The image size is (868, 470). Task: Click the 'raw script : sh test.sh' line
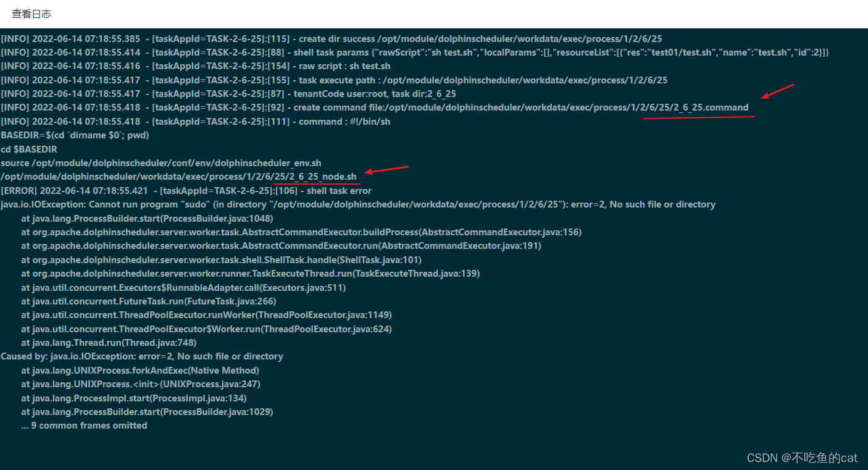(196, 66)
